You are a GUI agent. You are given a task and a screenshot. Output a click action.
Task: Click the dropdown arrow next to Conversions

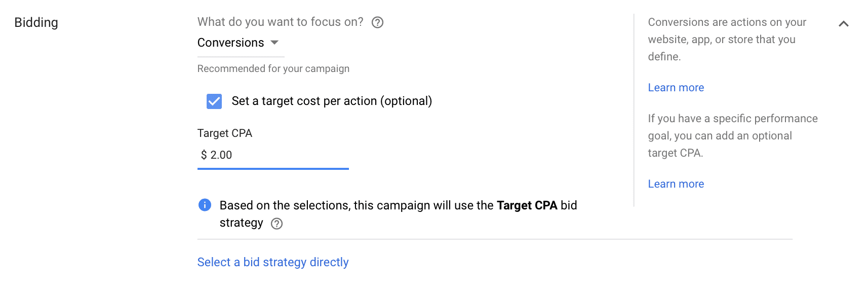pos(274,43)
